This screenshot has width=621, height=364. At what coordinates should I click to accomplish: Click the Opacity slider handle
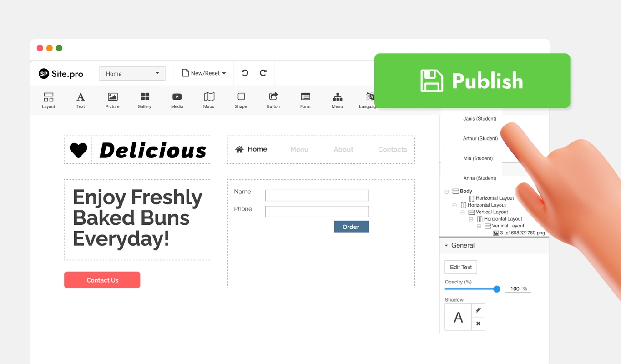497,289
